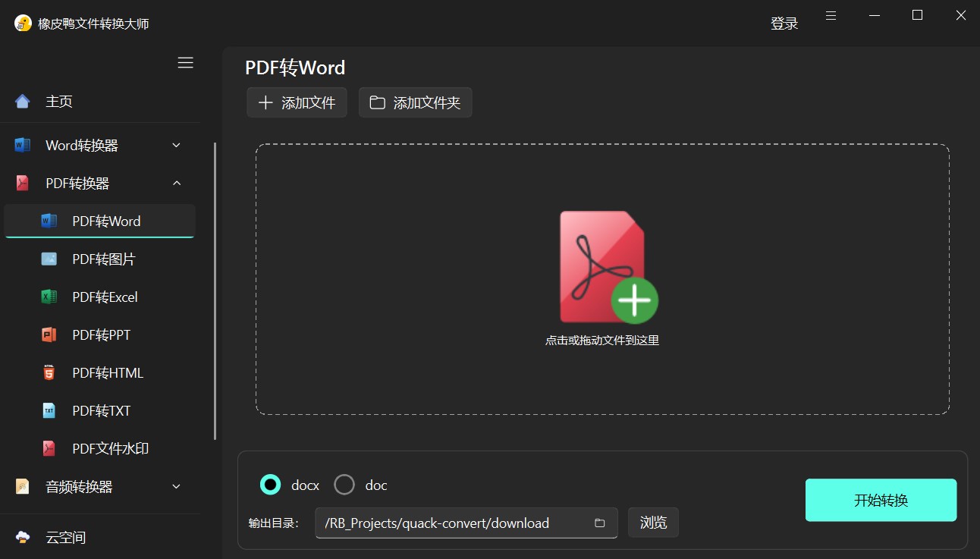Click the 输出目录 label
Image resolution: width=980 pixels, height=559 pixels.
pos(273,523)
